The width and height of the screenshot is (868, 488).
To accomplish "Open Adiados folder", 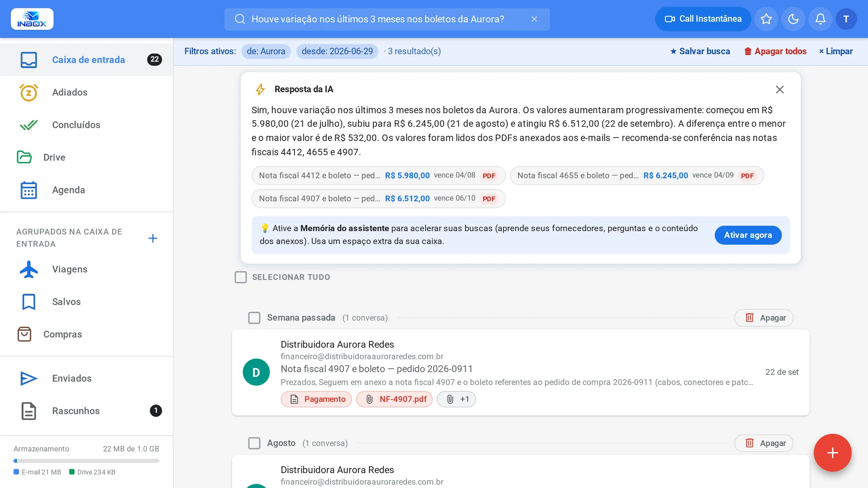I will point(87,92).
